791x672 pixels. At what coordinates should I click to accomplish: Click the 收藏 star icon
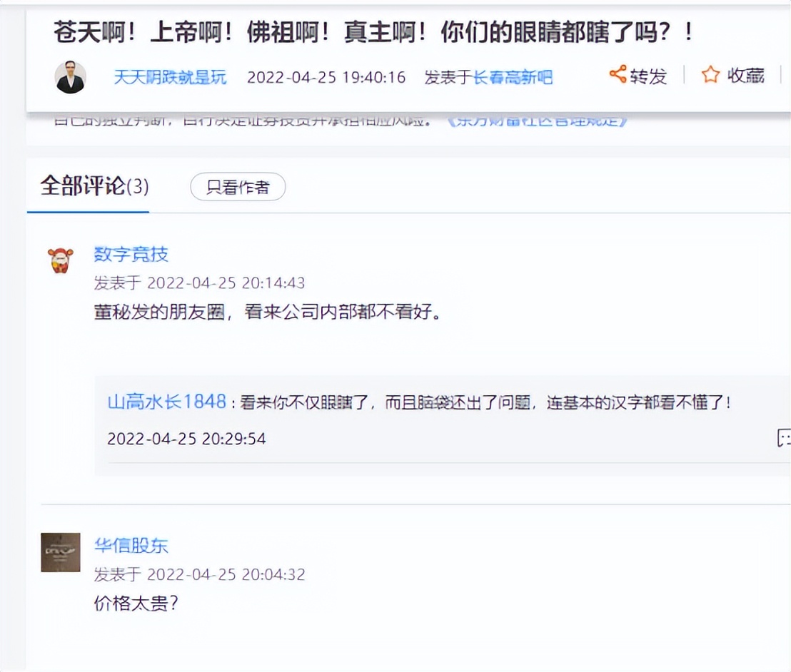[x=710, y=75]
